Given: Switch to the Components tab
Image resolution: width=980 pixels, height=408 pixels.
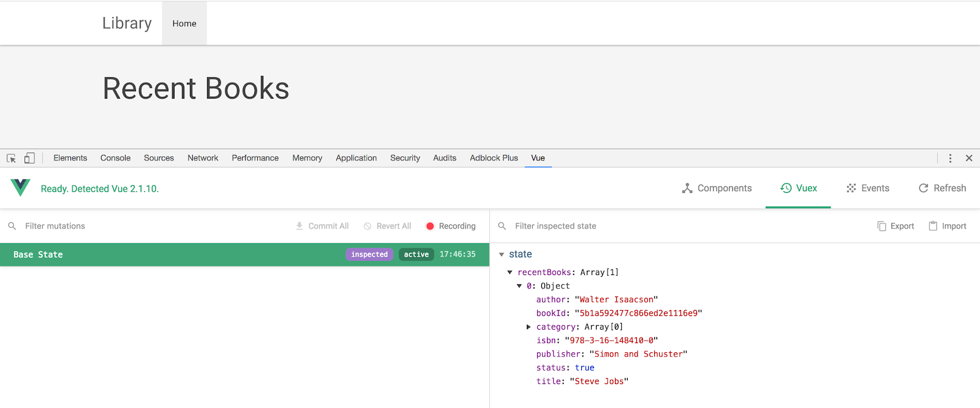Looking at the screenshot, I should 717,188.
